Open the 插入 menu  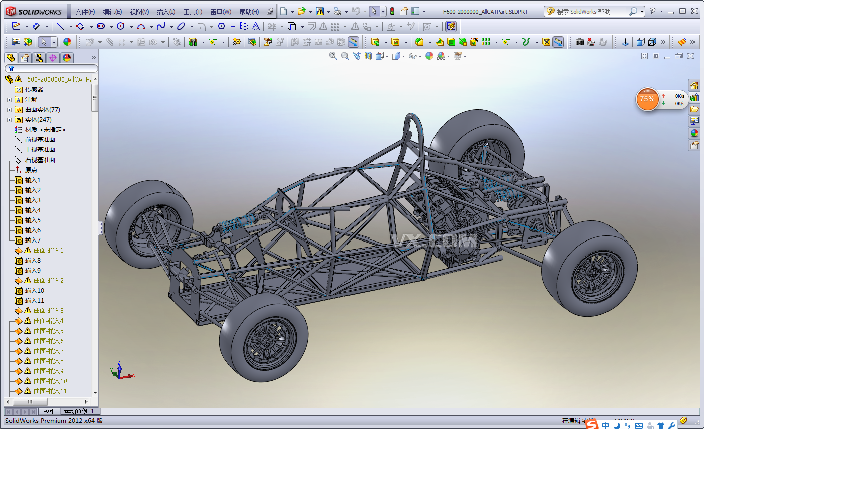coord(166,11)
